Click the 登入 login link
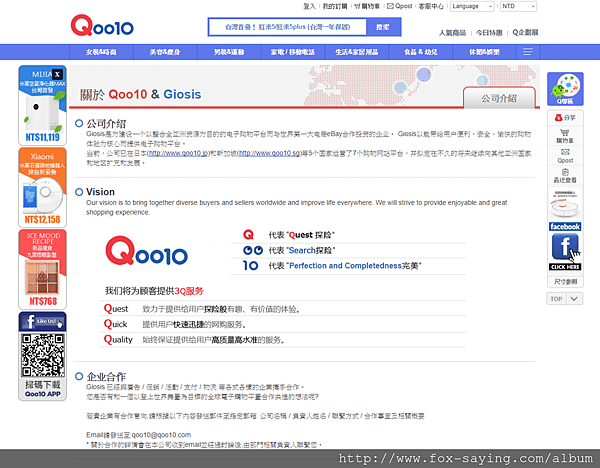Image resolution: width=600 pixels, height=468 pixels. [x=309, y=6]
